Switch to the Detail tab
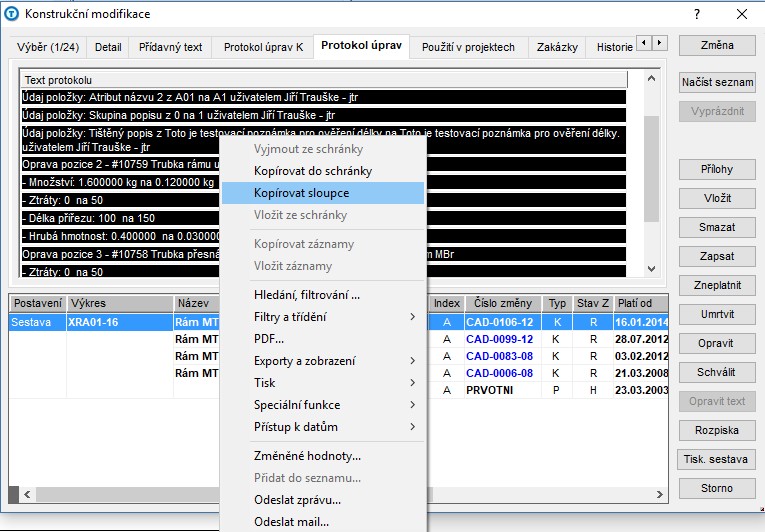The width and height of the screenshot is (765, 532). click(108, 47)
